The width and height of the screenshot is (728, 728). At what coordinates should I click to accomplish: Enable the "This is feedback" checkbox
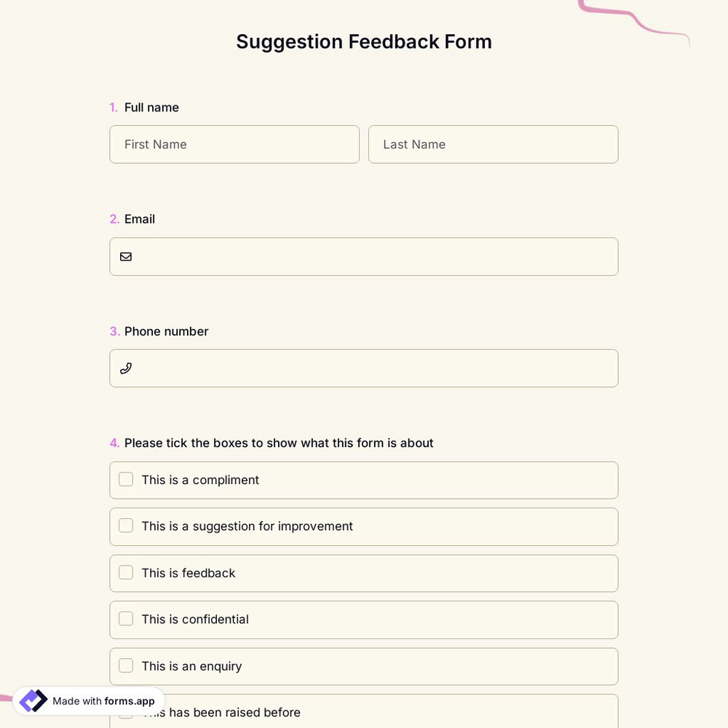(x=125, y=572)
